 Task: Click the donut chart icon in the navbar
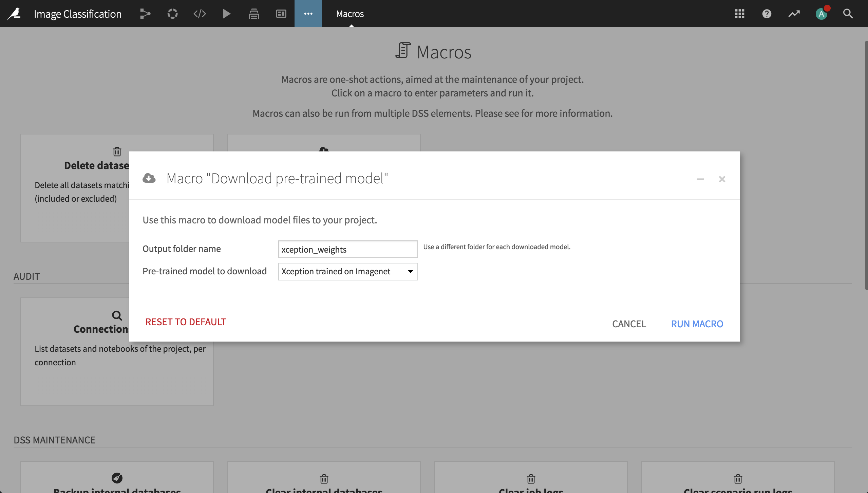172,14
